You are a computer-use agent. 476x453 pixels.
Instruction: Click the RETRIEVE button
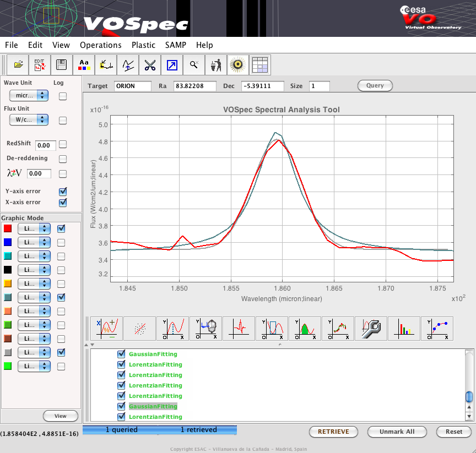(x=333, y=432)
